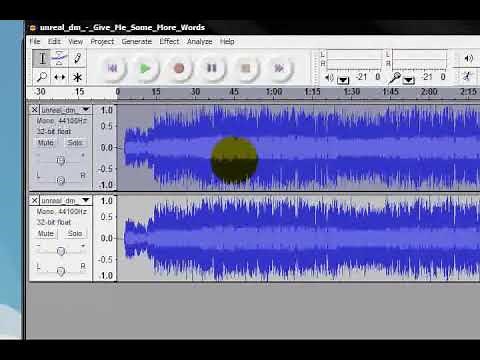Open the Help menu

click(x=227, y=42)
